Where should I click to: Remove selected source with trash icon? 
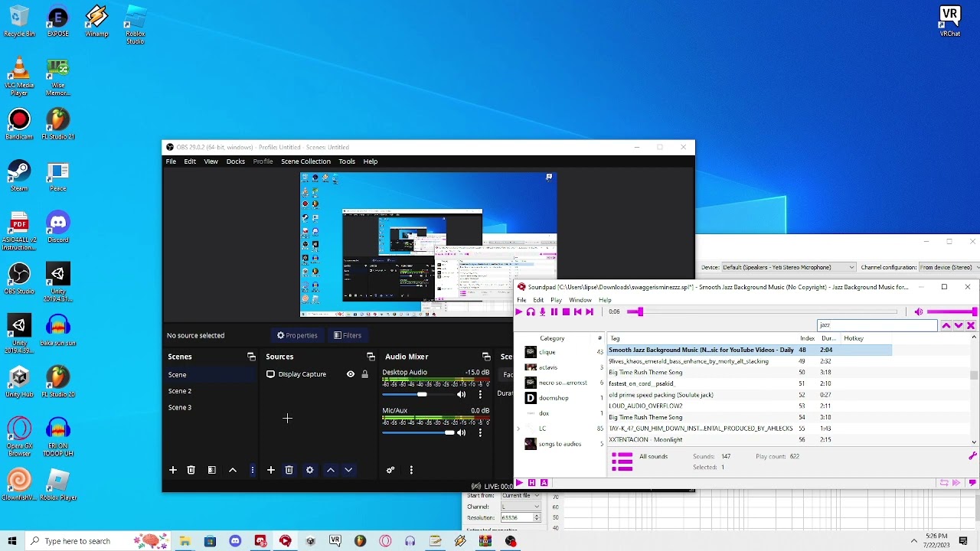pos(289,470)
